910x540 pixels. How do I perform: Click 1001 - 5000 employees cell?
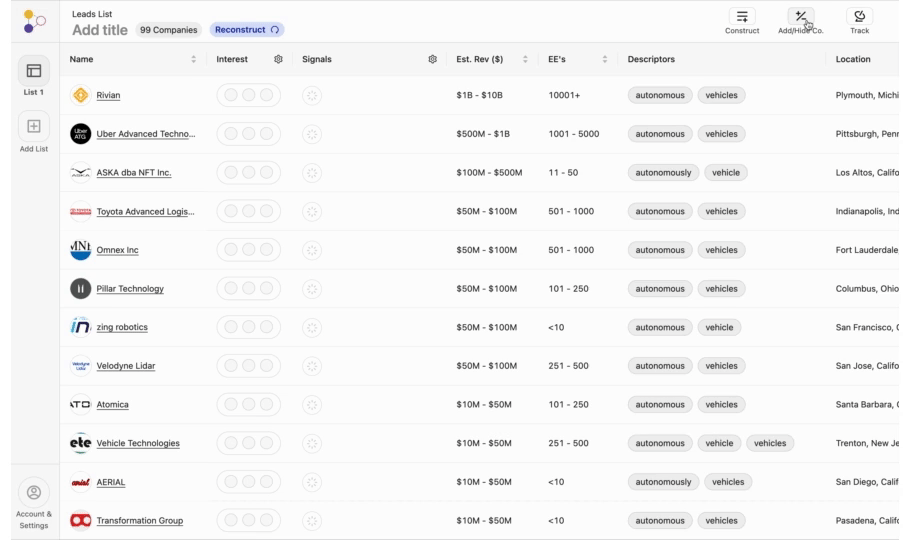(x=573, y=134)
